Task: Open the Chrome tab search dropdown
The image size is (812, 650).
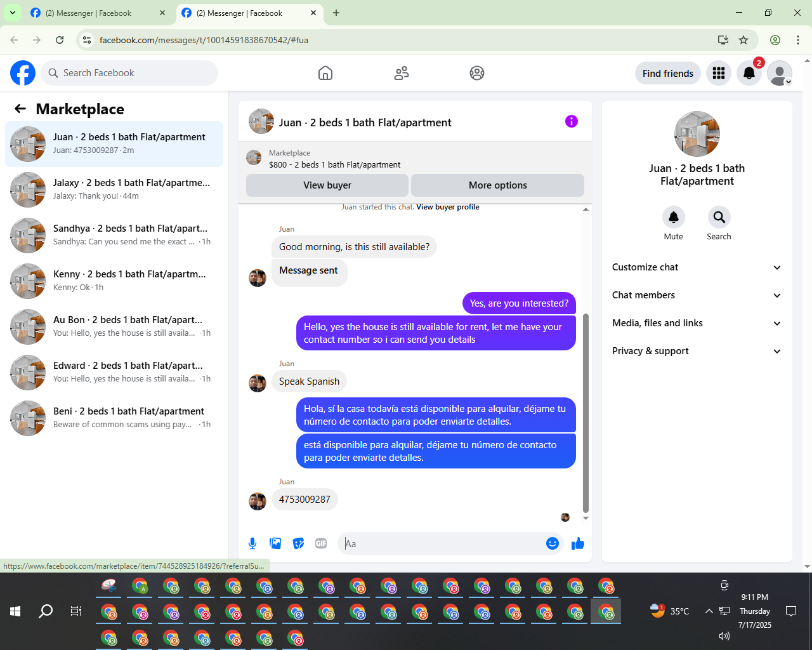Action: [13, 13]
